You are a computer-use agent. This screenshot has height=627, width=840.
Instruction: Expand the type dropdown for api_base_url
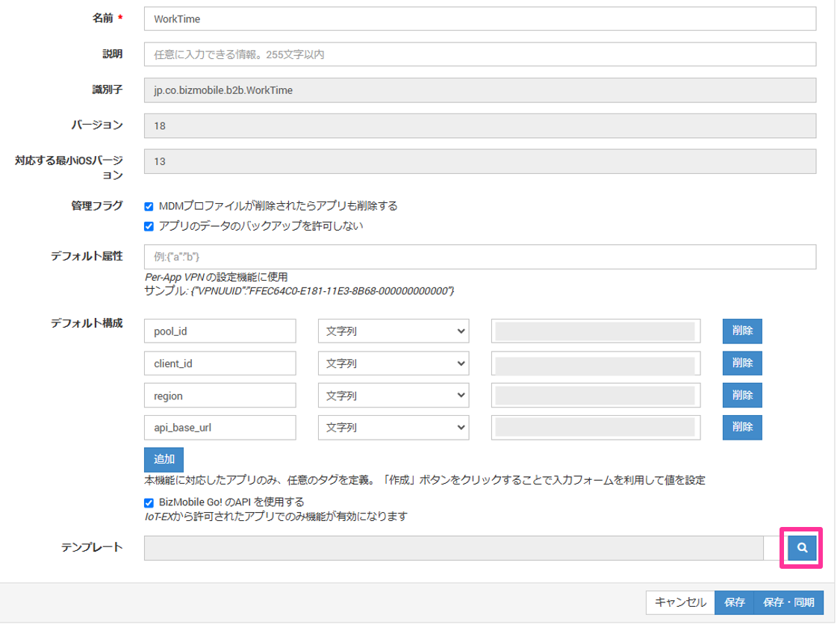[x=393, y=428]
